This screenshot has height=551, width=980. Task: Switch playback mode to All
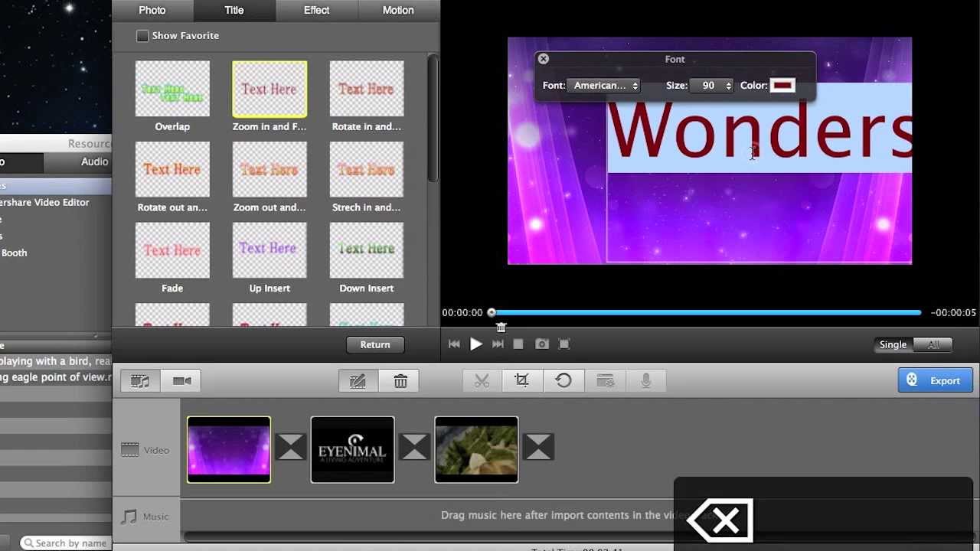tap(933, 344)
